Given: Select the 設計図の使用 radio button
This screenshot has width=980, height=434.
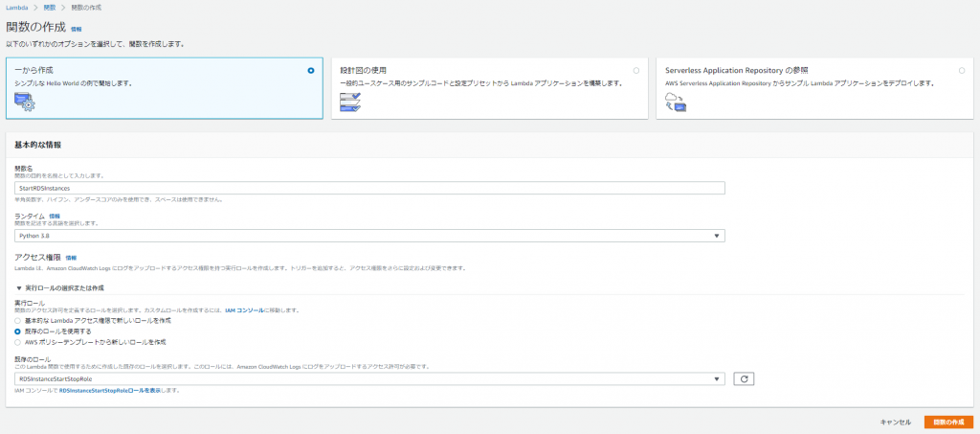Looking at the screenshot, I should click(x=636, y=71).
